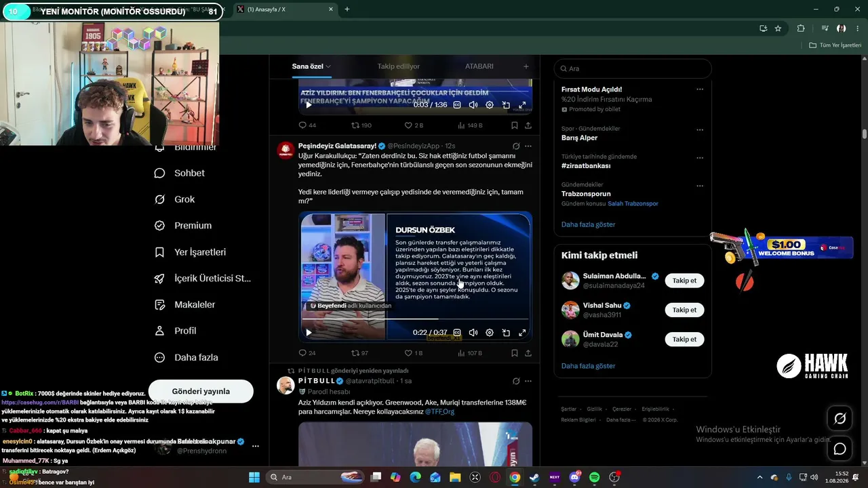Bookmark the Peşindeyiz Galatasaray post
This screenshot has height=488, width=868.
point(515,353)
